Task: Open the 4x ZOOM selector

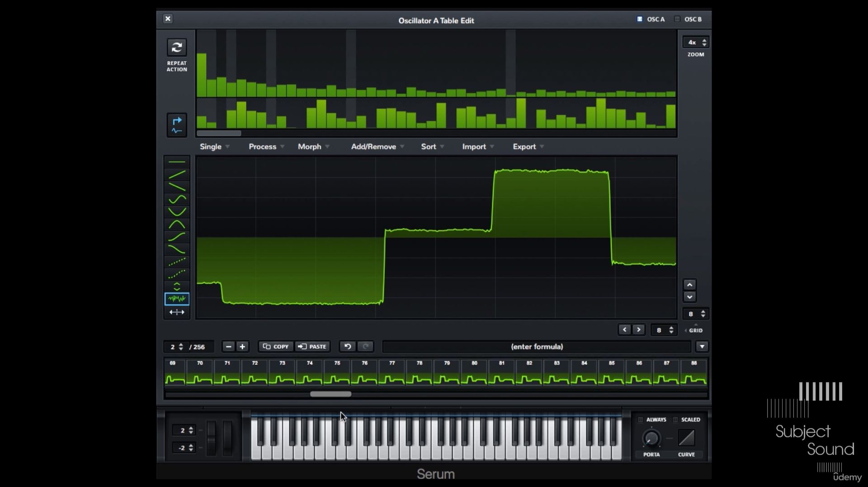Action: (x=695, y=42)
